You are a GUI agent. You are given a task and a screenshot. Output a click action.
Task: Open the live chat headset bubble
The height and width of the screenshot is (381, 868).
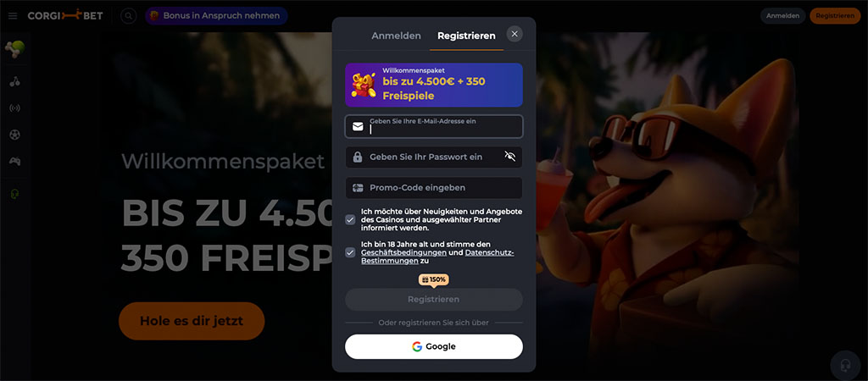coord(845,366)
